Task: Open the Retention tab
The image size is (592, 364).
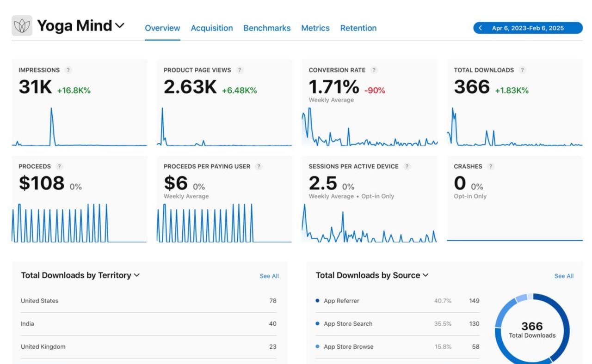Action: 358,28
